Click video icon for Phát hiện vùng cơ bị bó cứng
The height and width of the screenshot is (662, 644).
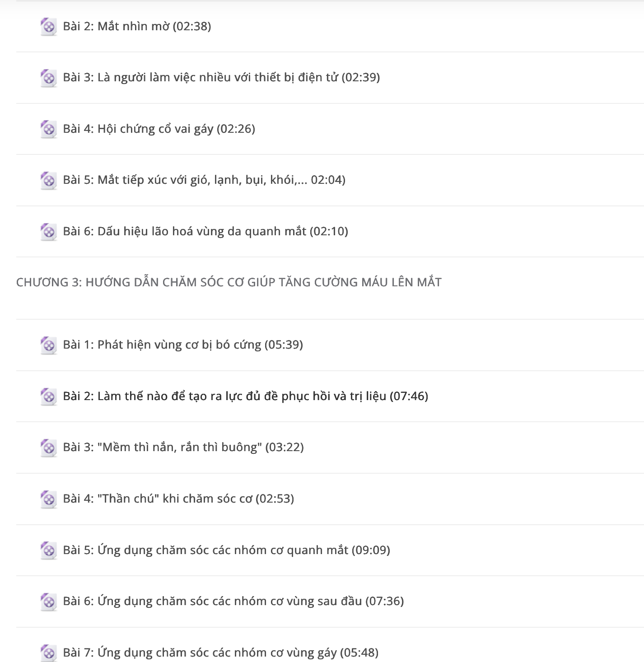48,345
